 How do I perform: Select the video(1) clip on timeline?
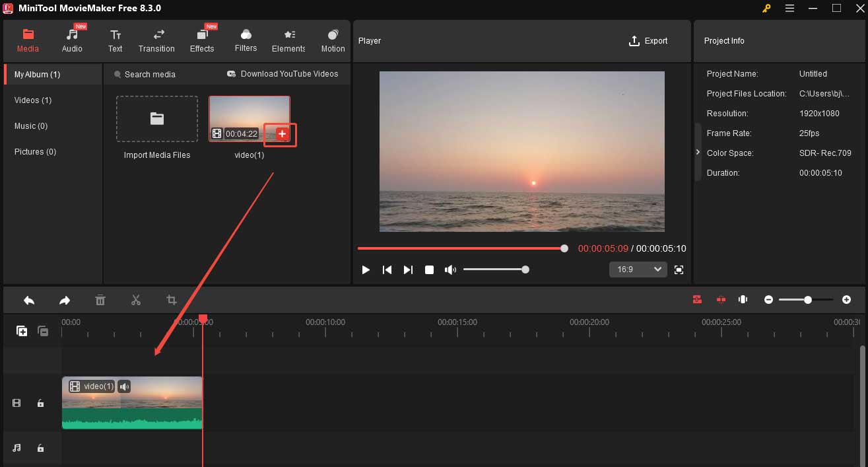coord(132,403)
